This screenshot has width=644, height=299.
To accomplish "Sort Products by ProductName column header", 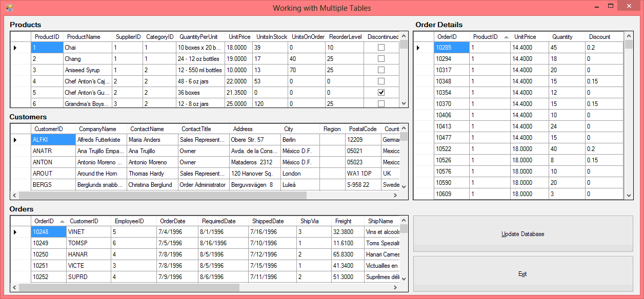I will [87, 37].
